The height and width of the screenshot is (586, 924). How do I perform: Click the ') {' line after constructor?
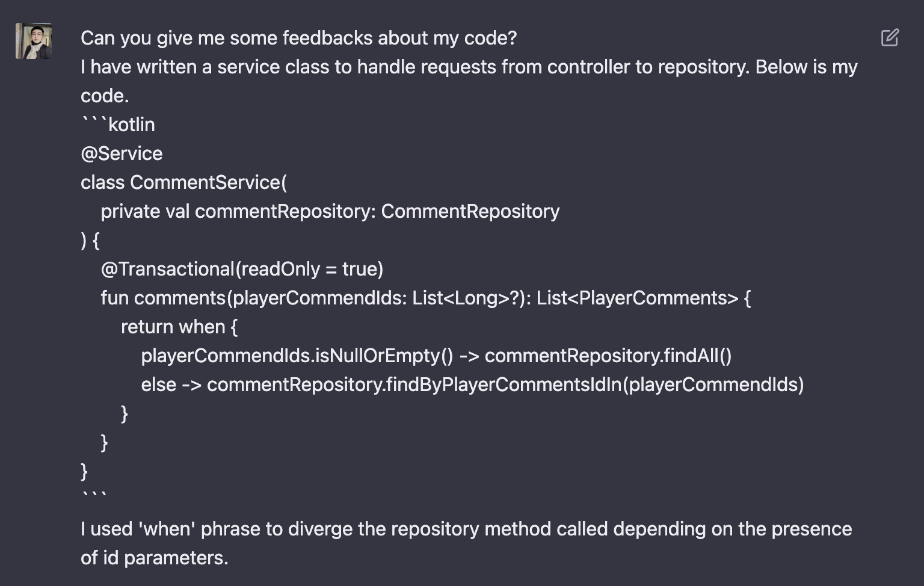pyautogui.click(x=90, y=240)
